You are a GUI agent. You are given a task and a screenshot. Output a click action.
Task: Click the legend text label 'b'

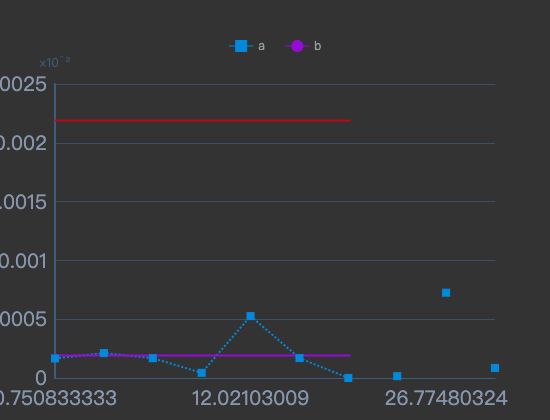coord(317,46)
